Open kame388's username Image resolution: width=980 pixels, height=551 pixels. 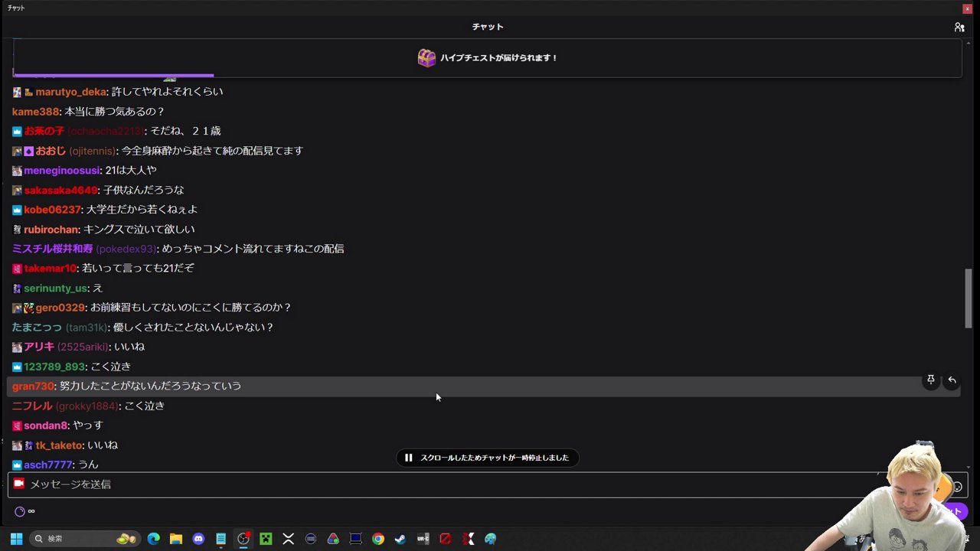[35, 111]
